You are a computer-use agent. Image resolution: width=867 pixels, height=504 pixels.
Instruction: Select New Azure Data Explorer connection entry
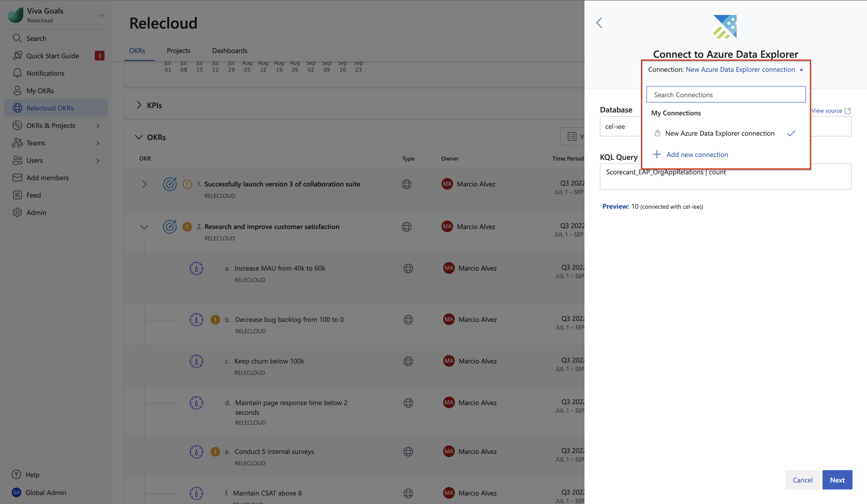coord(726,133)
